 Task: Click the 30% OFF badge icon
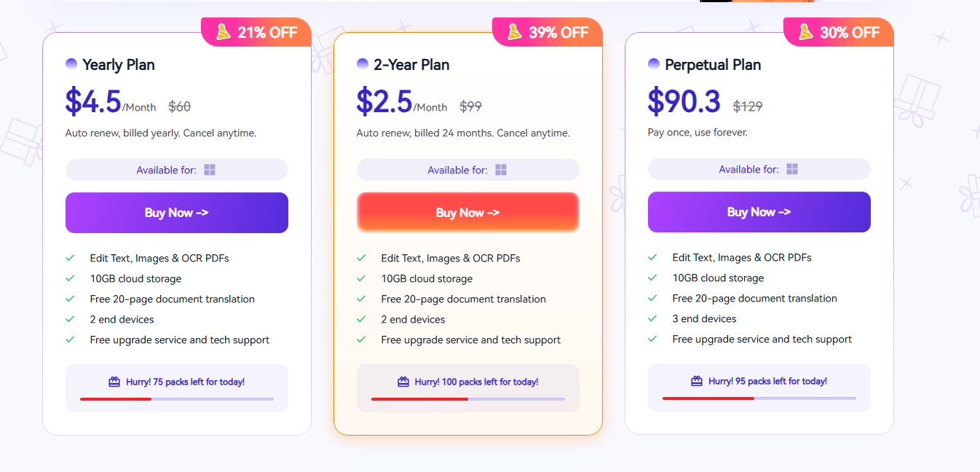[805, 31]
